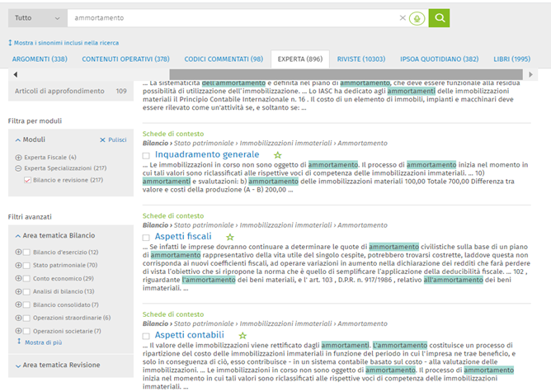Click Pulisci to clear module filters
The height and width of the screenshot is (392, 551).
pos(113,139)
